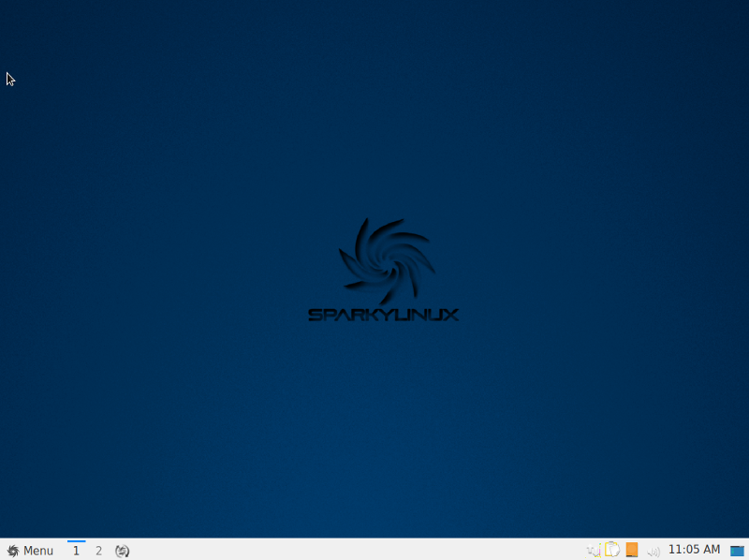Click the SPARKYLINUX wallpaper text
This screenshot has width=749, height=560.
[x=384, y=316]
